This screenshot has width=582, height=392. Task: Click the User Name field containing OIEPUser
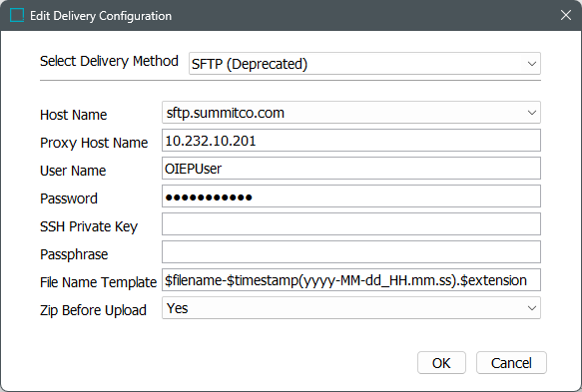coord(351,169)
